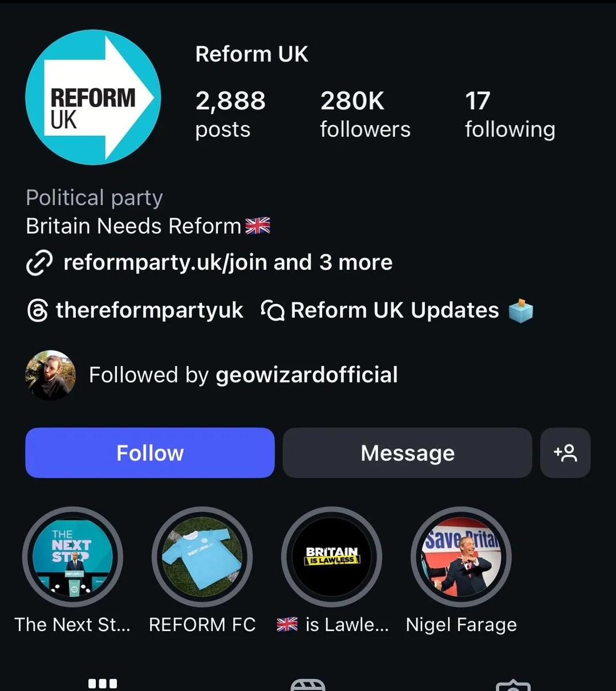Tap the Follow button

149,453
